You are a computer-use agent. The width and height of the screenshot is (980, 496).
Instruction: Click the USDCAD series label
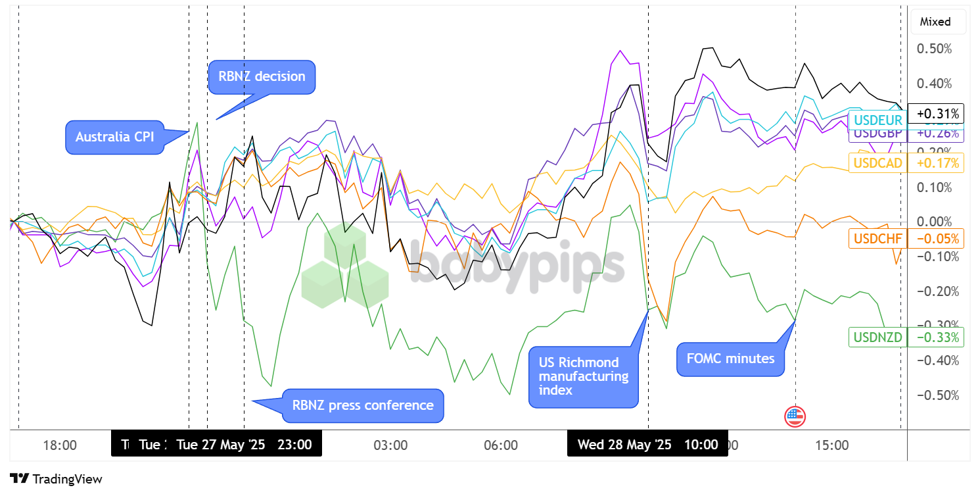(x=877, y=162)
